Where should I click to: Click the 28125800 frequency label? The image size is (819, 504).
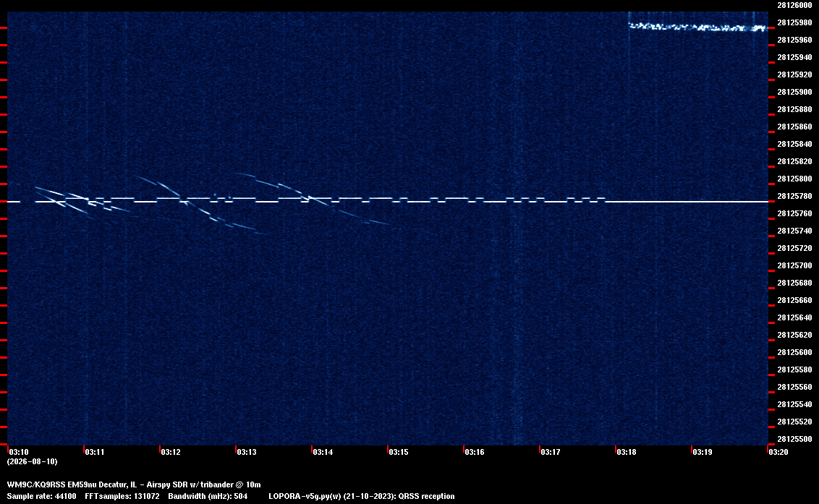click(794, 179)
